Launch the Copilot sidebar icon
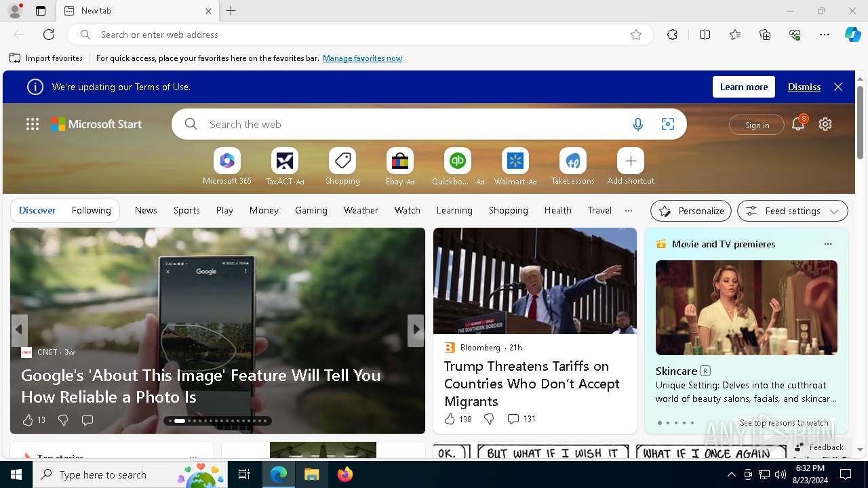This screenshot has height=488, width=868. point(853,35)
